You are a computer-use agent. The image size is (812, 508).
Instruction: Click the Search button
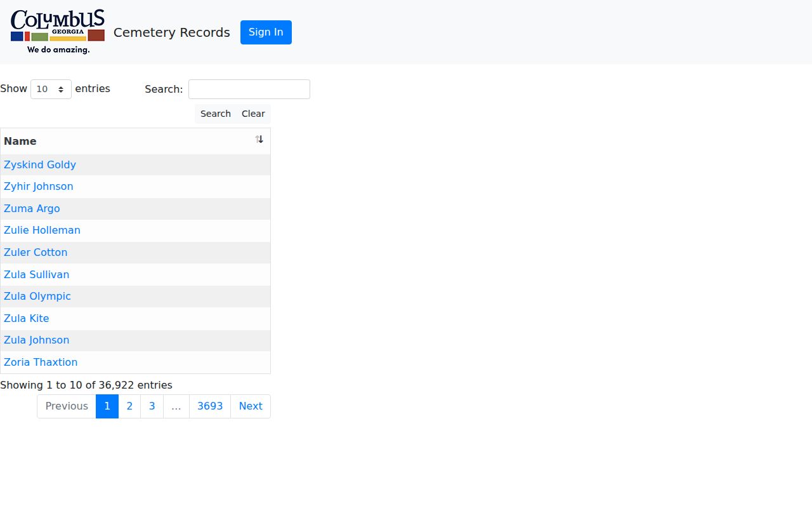click(216, 114)
